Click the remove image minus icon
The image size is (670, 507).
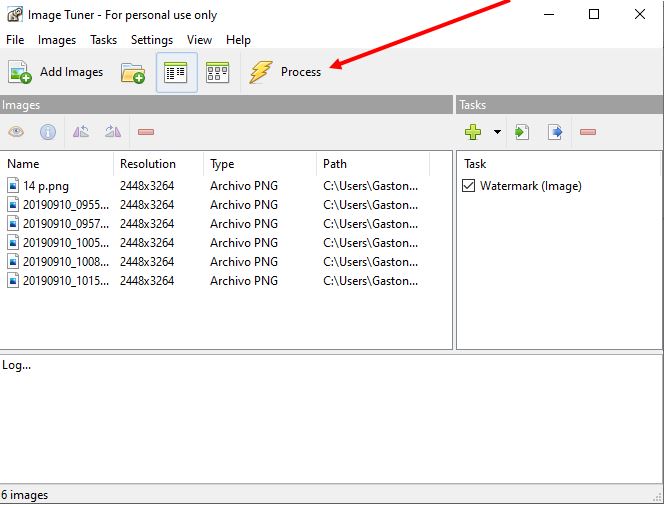(x=146, y=132)
